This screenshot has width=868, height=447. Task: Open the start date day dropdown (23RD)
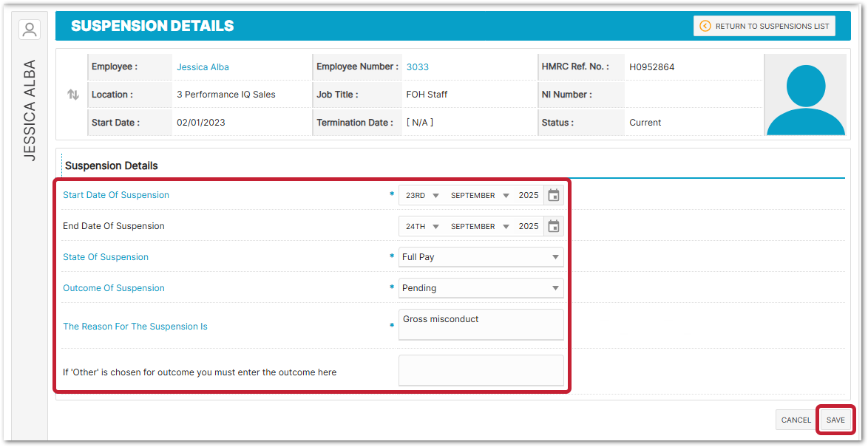pyautogui.click(x=421, y=196)
